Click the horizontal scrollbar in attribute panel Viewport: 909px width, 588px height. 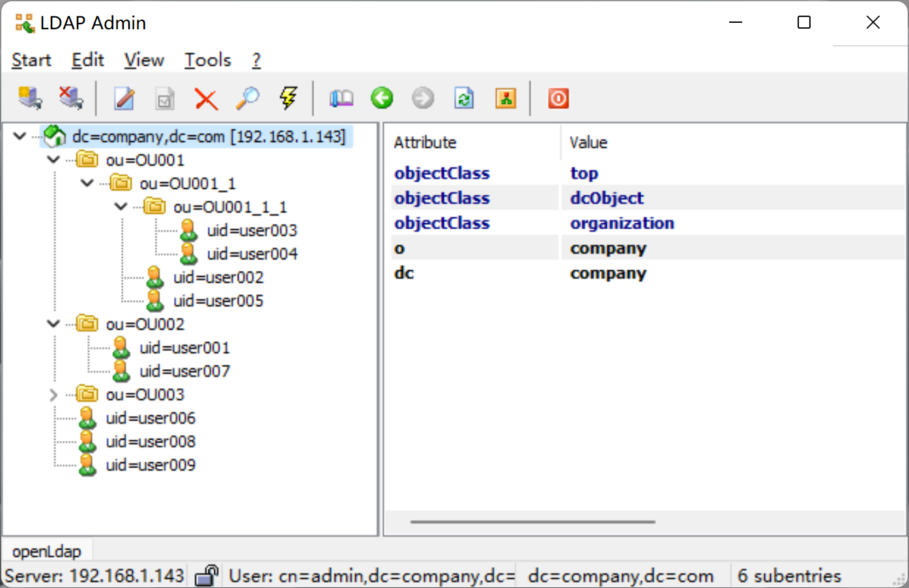[x=532, y=522]
